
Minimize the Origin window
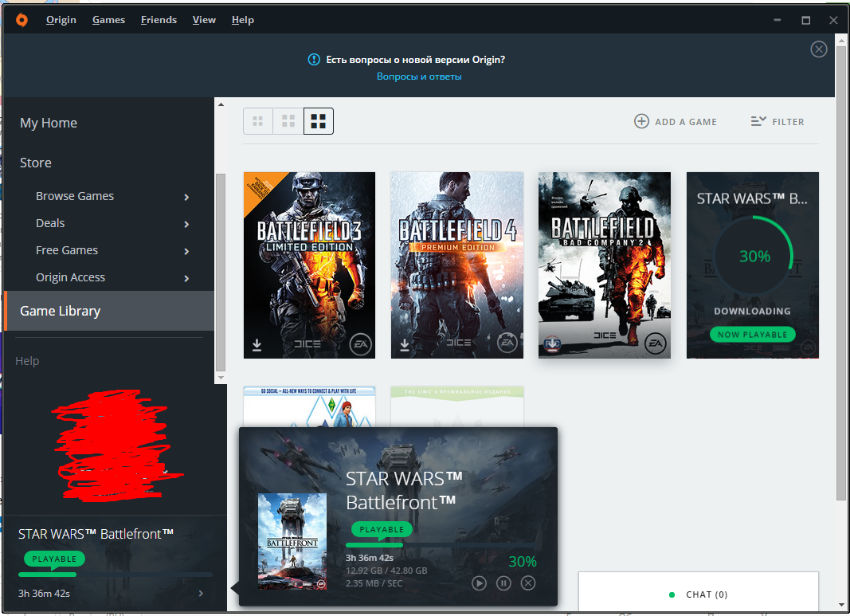pyautogui.click(x=778, y=20)
